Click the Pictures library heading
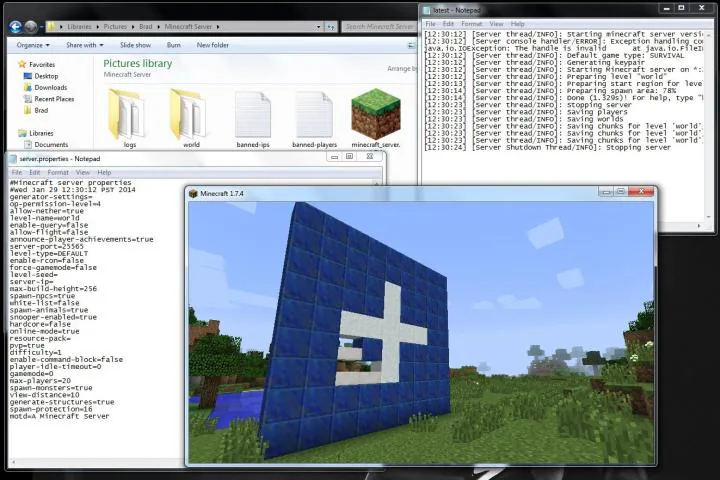The image size is (720, 480). [x=138, y=63]
